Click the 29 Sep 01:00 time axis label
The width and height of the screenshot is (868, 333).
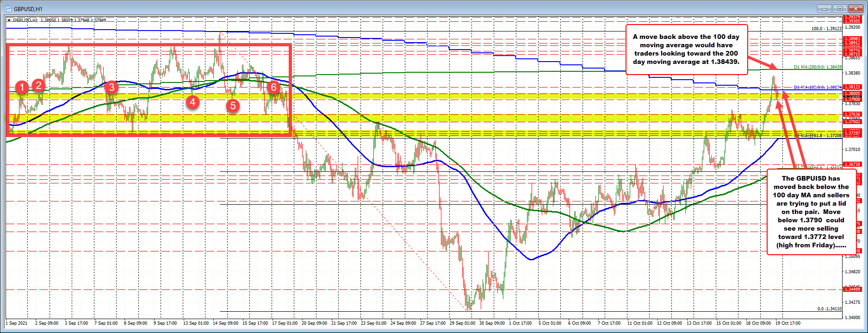click(x=463, y=323)
